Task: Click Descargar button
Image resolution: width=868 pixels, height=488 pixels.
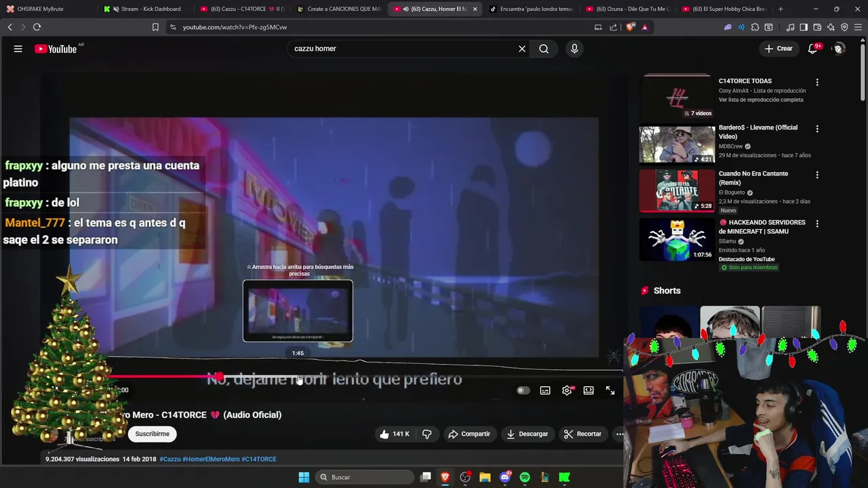Action: point(527,434)
